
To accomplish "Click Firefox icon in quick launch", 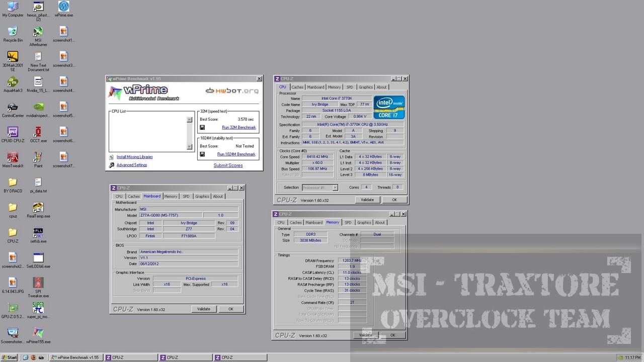I will coord(33,357).
